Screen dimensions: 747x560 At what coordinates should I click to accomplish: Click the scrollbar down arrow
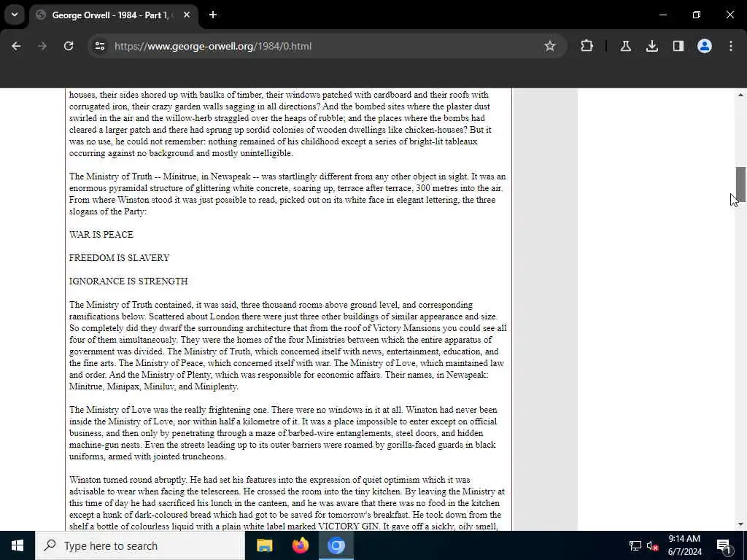(x=740, y=524)
